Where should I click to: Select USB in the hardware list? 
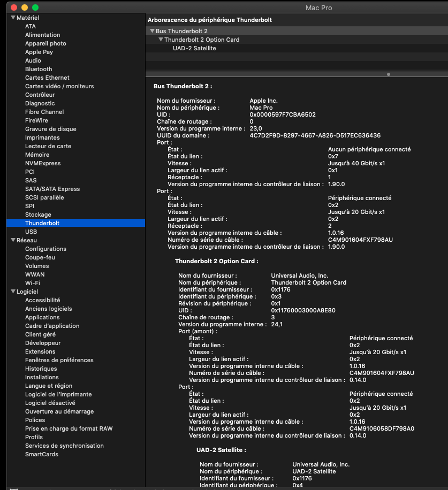click(x=31, y=232)
